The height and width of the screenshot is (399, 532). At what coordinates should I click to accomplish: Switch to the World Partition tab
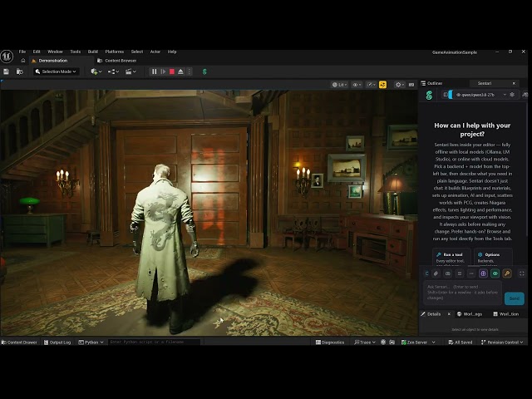coord(506,314)
